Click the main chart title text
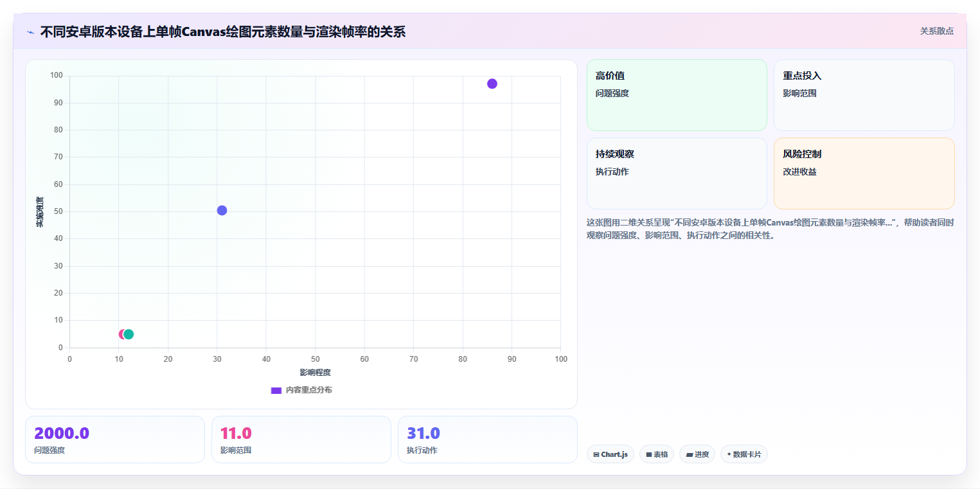Viewport: 980px width, 489px height. pyautogui.click(x=223, y=31)
